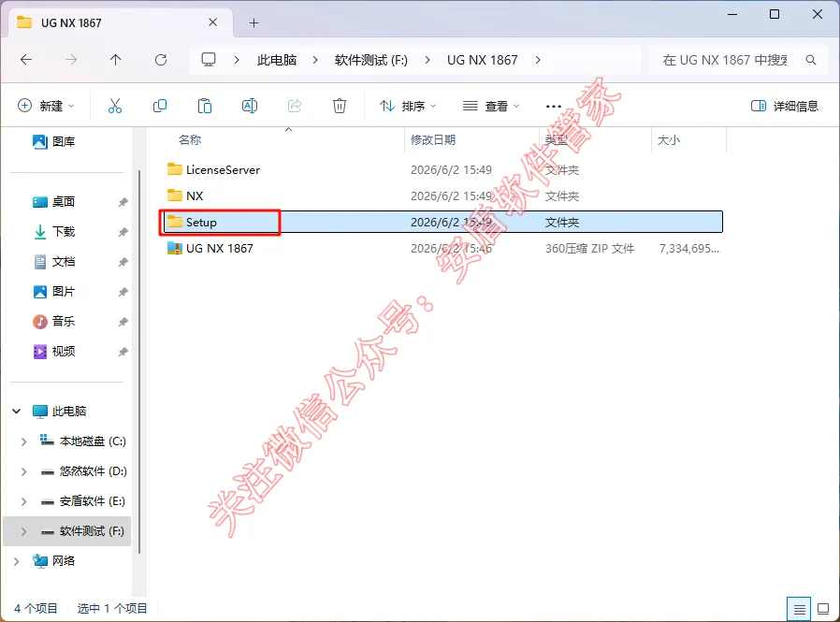The image size is (840, 622).
Task: Click file size 7,334,695 cell
Action: pyautogui.click(x=688, y=248)
